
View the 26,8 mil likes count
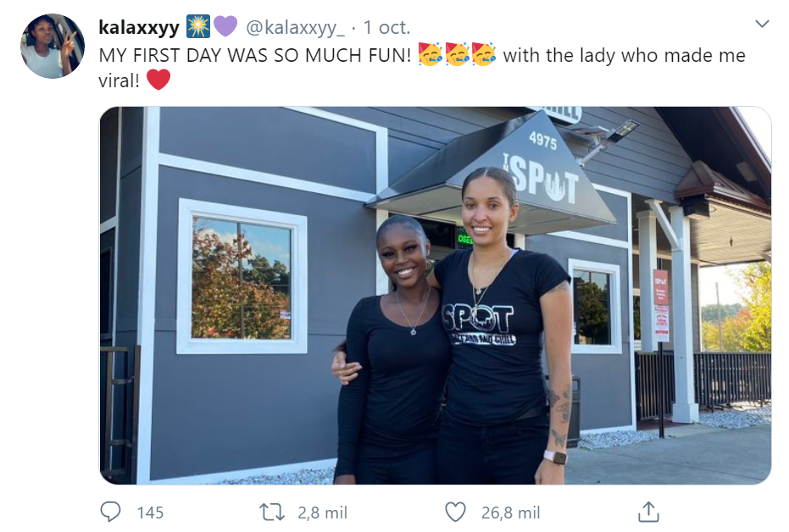[x=511, y=513]
